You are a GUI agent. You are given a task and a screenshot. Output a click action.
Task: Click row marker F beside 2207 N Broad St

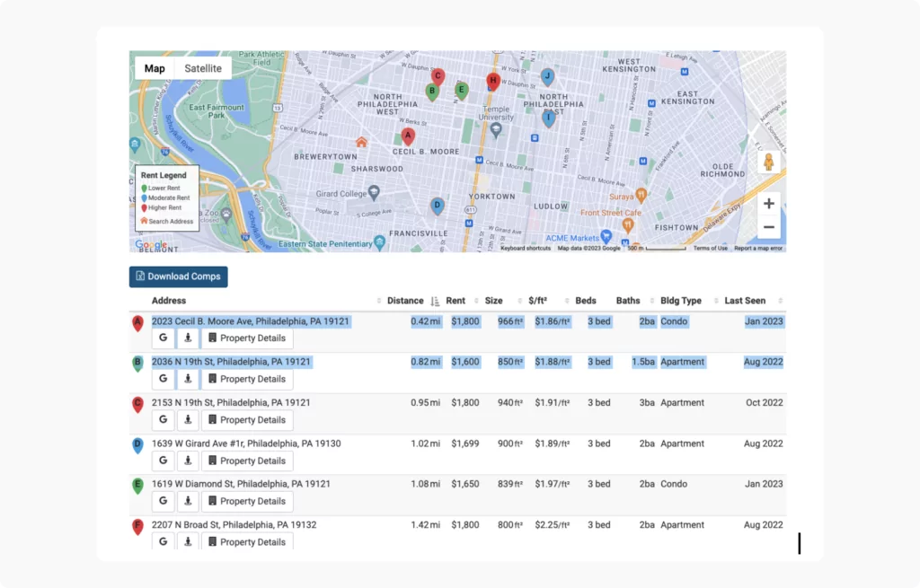tap(137, 526)
